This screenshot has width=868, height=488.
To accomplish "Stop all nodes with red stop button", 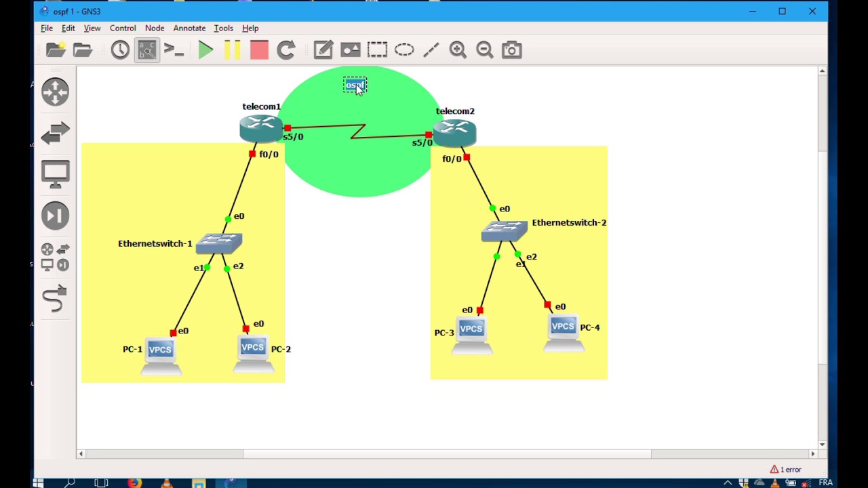I will (259, 49).
